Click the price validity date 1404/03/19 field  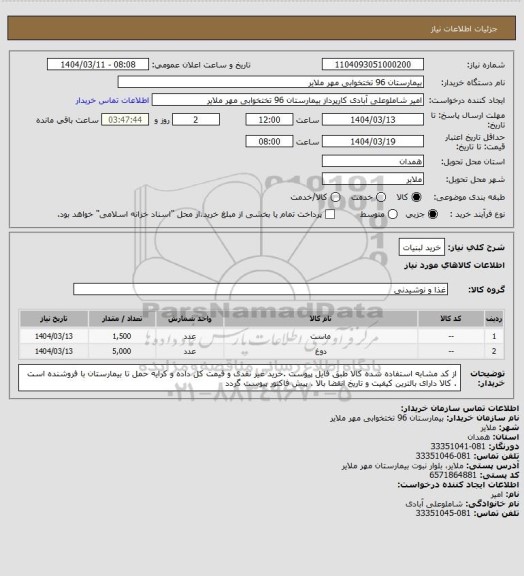click(373, 141)
